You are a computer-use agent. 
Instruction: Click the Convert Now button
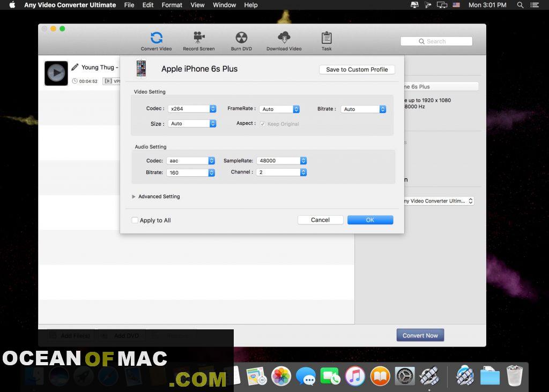click(420, 335)
